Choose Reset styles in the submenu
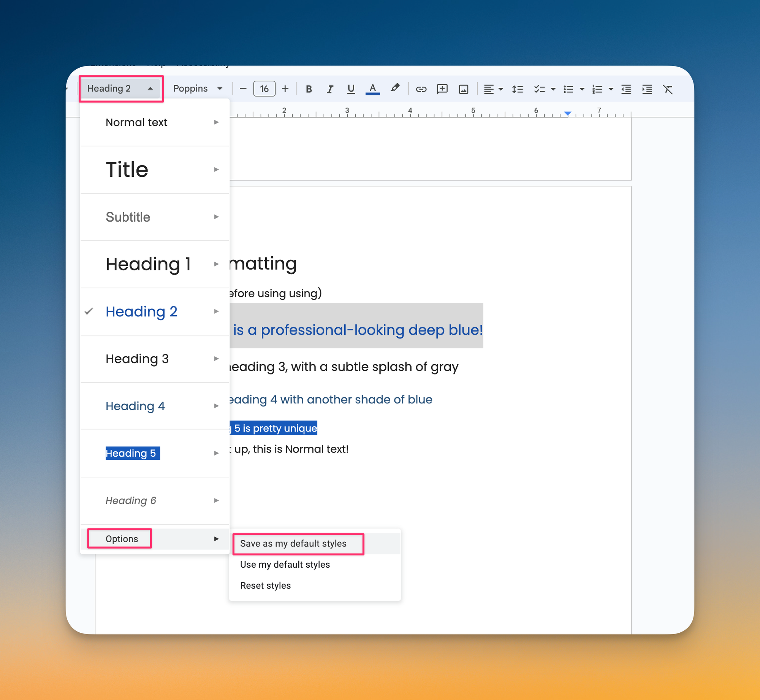This screenshot has width=760, height=700. pos(265,586)
